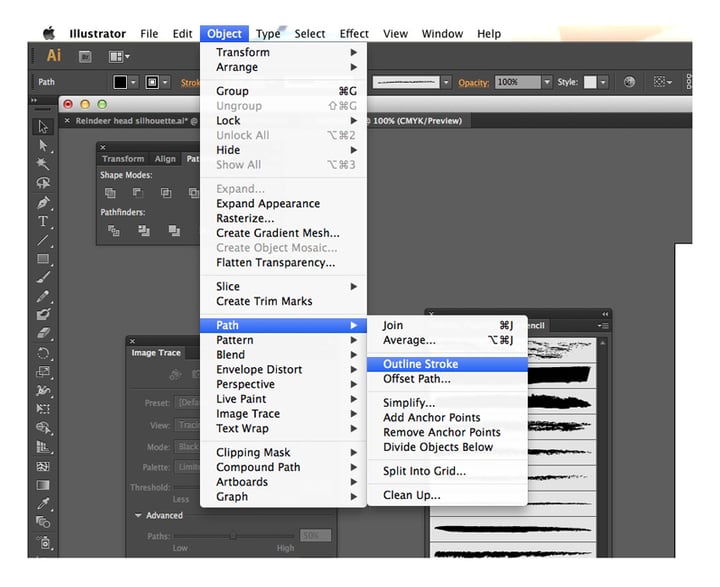The width and height of the screenshot is (720, 587).
Task: Click the Opacity 100% input field
Action: click(517, 82)
